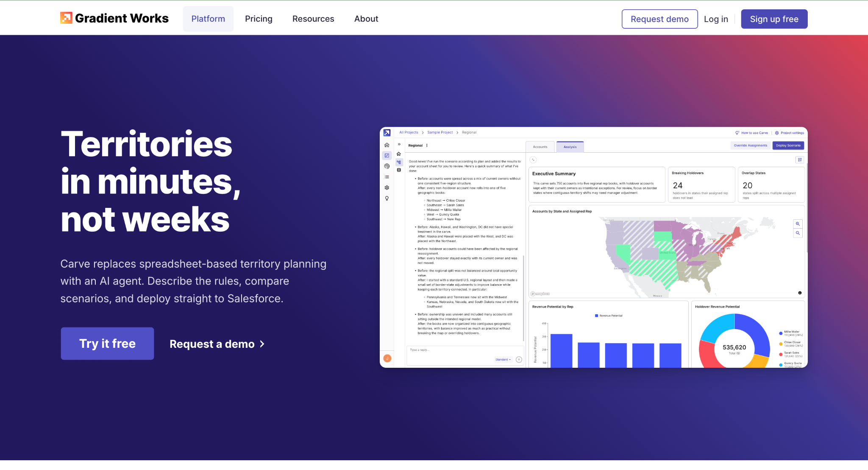Image resolution: width=868 pixels, height=470 pixels.
Task: Click the lightbulb icon in the app sidebar
Action: 387,198
